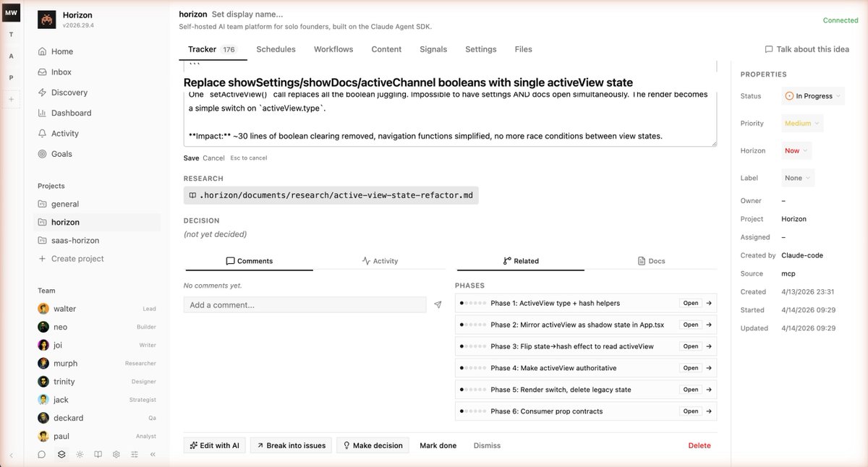Click Open on Phase 4 row
The image size is (868, 467).
(x=691, y=368)
